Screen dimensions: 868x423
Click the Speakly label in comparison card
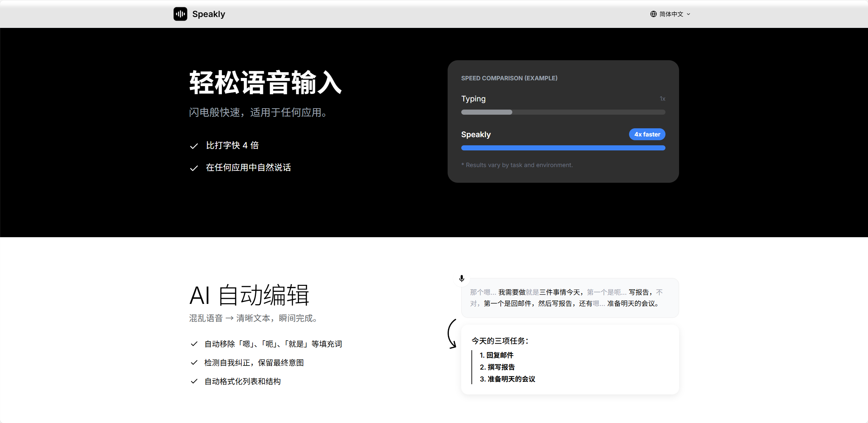coord(476,134)
